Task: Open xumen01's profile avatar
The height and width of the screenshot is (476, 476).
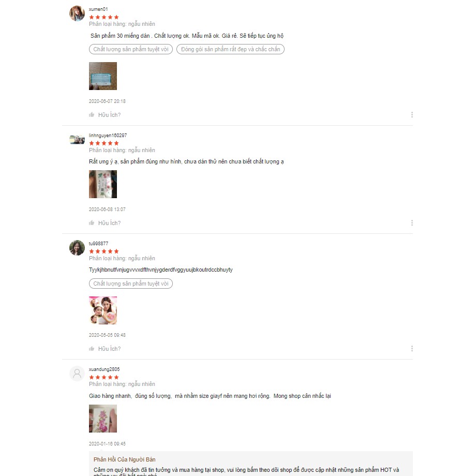Action: (x=77, y=13)
